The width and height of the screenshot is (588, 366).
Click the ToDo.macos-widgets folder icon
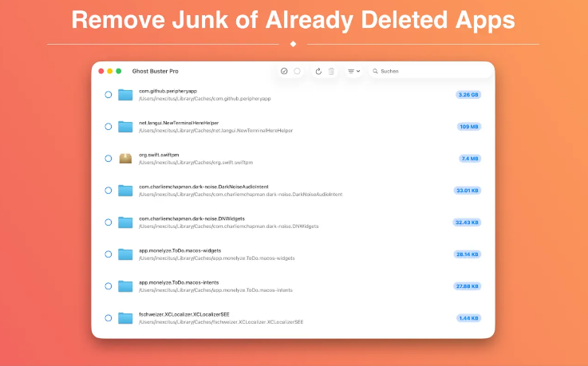[x=125, y=254]
